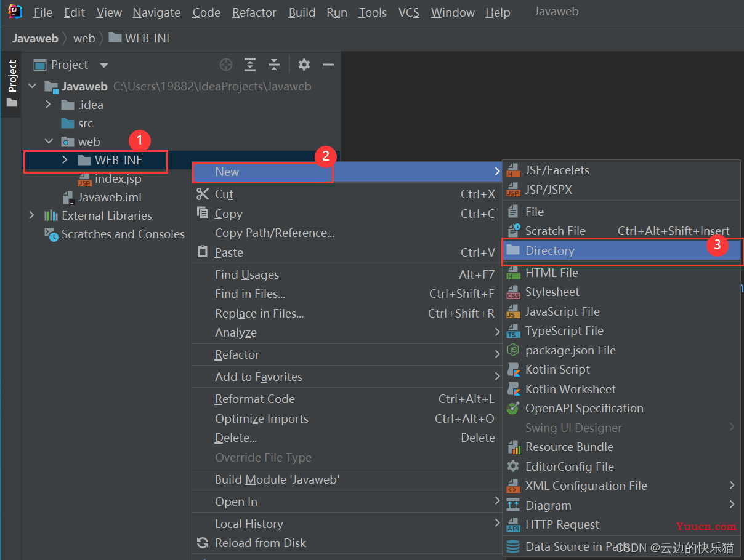Open the Project view dropdown arrow
This screenshot has height=560, width=744.
[x=103, y=65]
